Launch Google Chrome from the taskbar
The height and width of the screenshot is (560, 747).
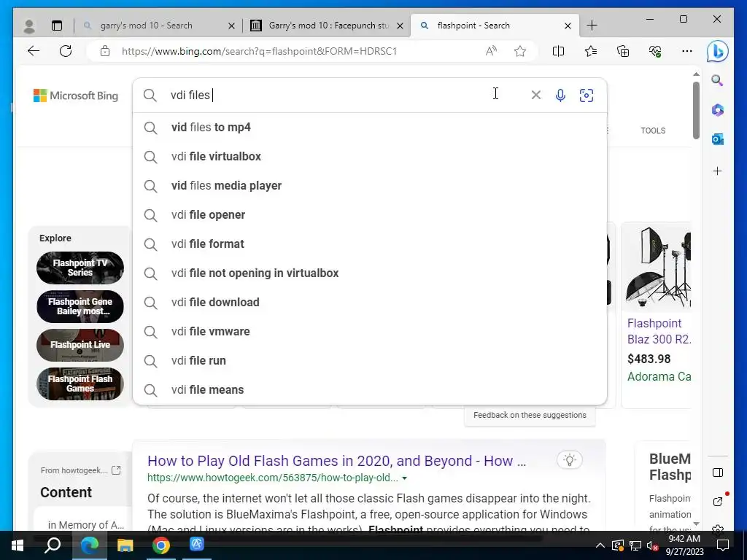point(161,545)
